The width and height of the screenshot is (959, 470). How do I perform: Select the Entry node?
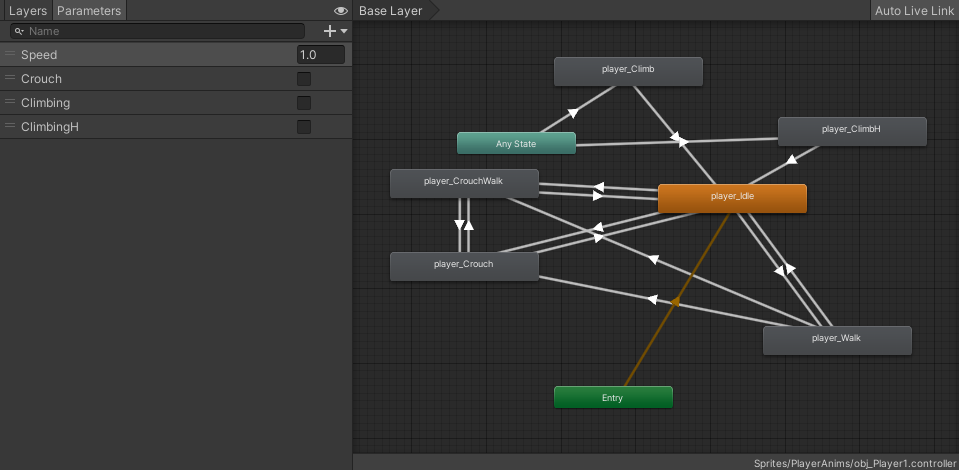click(x=613, y=397)
